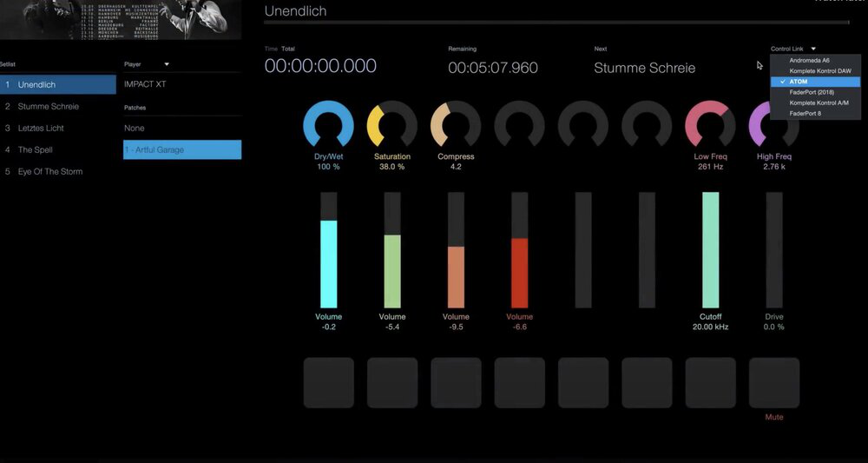Click the band tour poster thumbnail

121,19
